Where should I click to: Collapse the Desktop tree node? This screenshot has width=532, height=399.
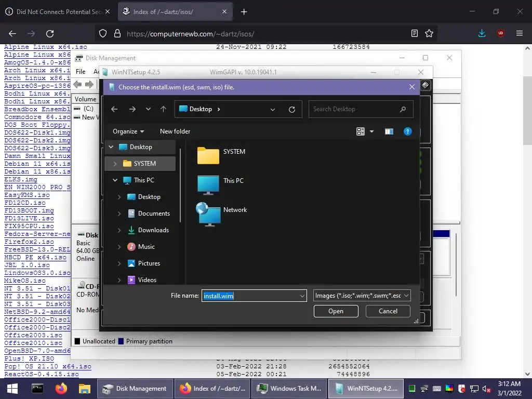(x=111, y=147)
